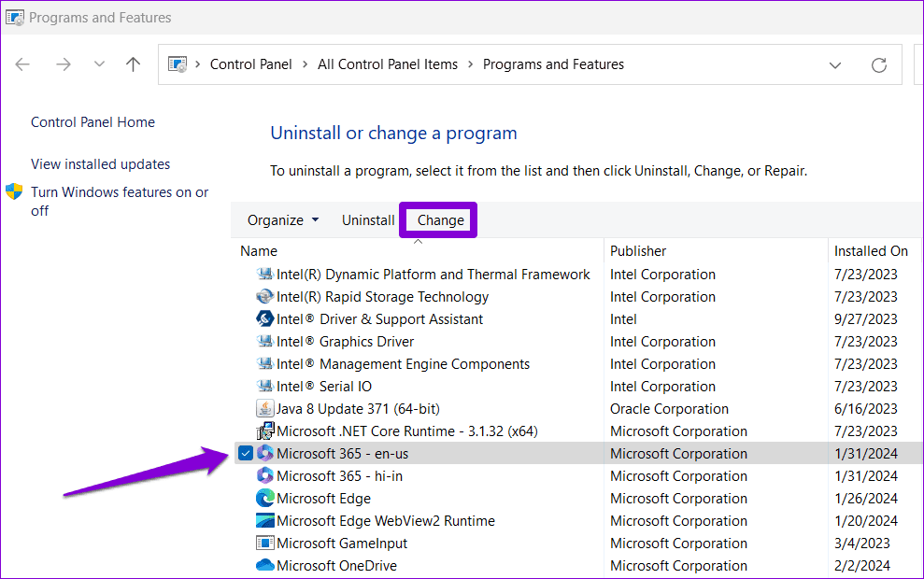
Task: Click Microsoft Edge icon in list
Action: pyautogui.click(x=265, y=498)
